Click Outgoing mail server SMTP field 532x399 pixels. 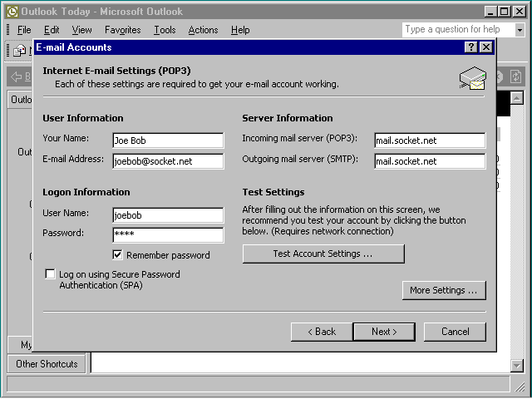430,160
